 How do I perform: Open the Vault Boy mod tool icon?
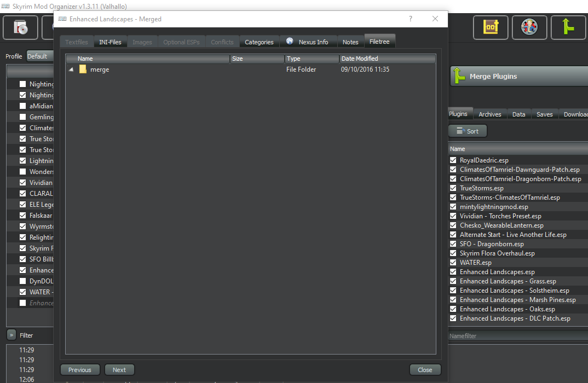point(529,27)
